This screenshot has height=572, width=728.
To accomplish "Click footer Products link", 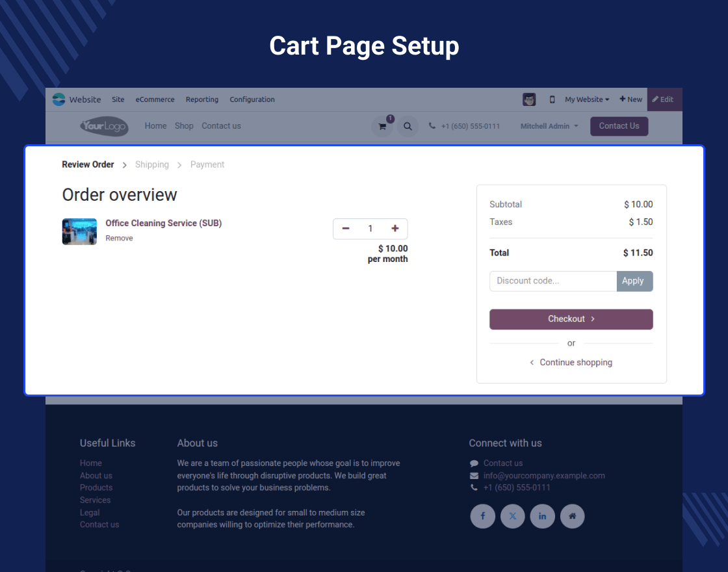I will point(96,487).
